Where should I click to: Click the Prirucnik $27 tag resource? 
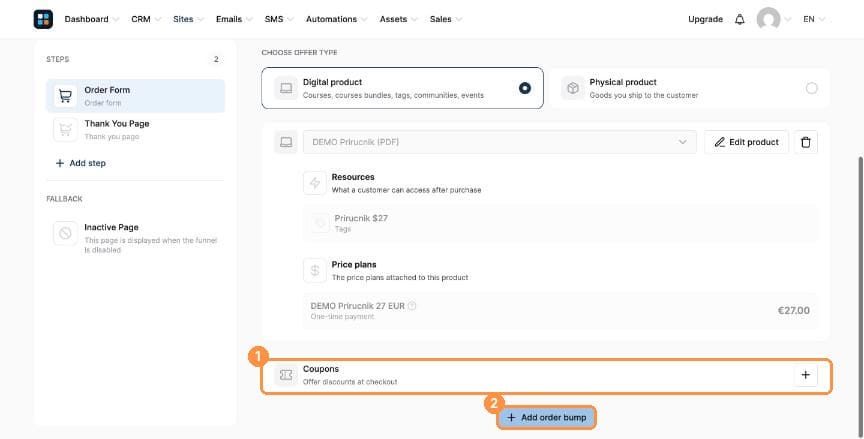point(560,223)
